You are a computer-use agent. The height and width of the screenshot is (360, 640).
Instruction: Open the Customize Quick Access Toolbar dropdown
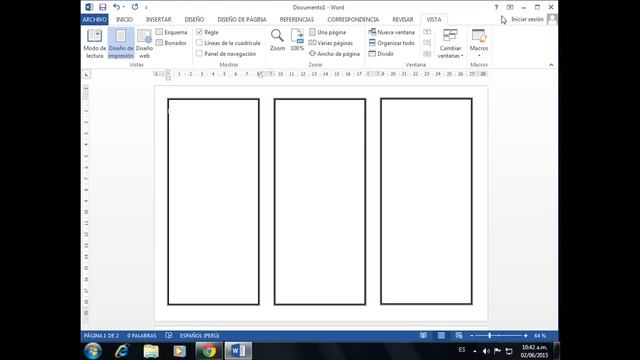click(x=146, y=7)
